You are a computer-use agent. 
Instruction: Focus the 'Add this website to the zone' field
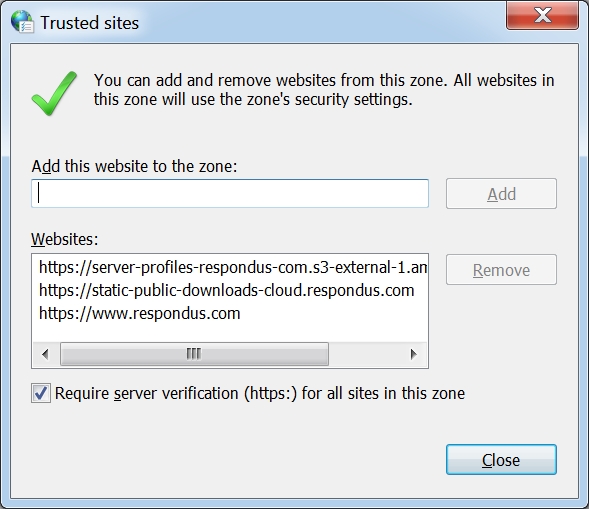[x=230, y=193]
